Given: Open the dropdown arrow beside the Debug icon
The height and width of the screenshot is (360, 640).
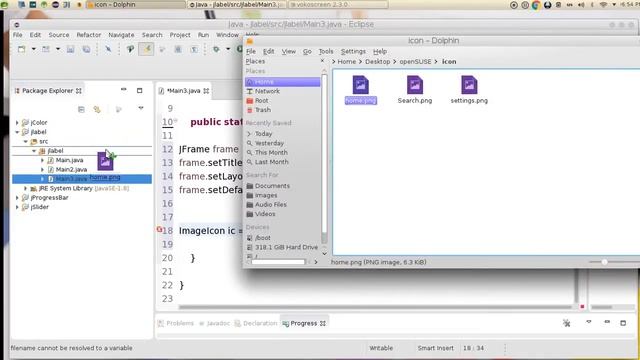Looking at the screenshot, I should pyautogui.click(x=228, y=49).
